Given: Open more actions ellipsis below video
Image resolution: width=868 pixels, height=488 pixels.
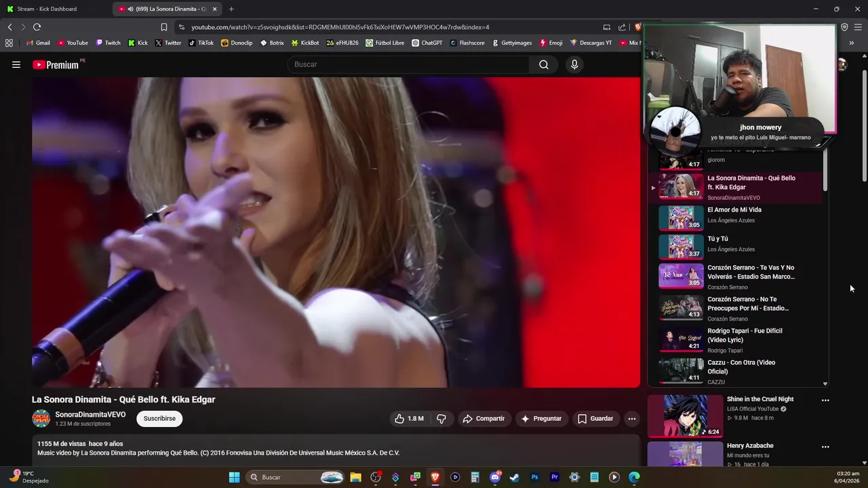Looking at the screenshot, I should tap(632, 419).
